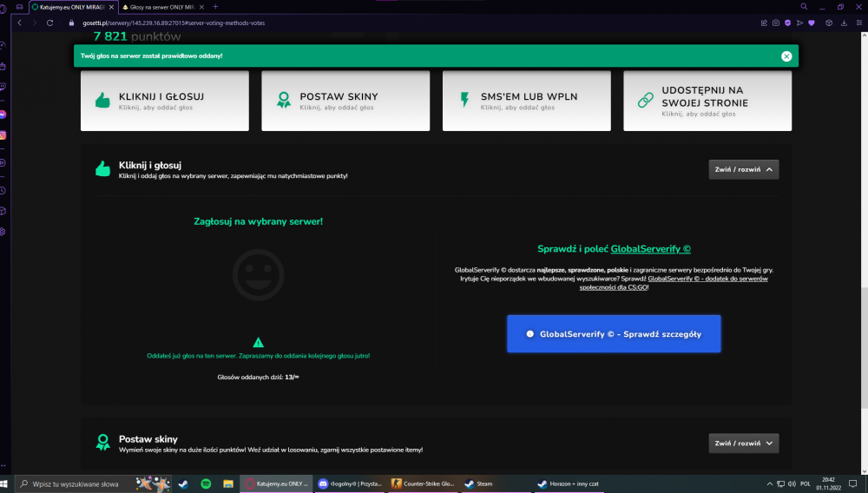Viewport: 868px width, 493px height.
Task: Open the easy setup sliders icon
Action: 859,23
